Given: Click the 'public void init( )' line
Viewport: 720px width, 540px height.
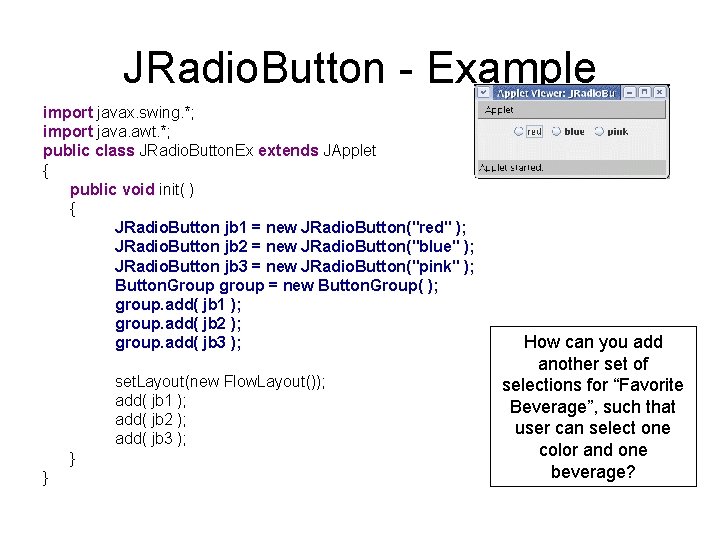Looking at the screenshot, I should click(132, 190).
